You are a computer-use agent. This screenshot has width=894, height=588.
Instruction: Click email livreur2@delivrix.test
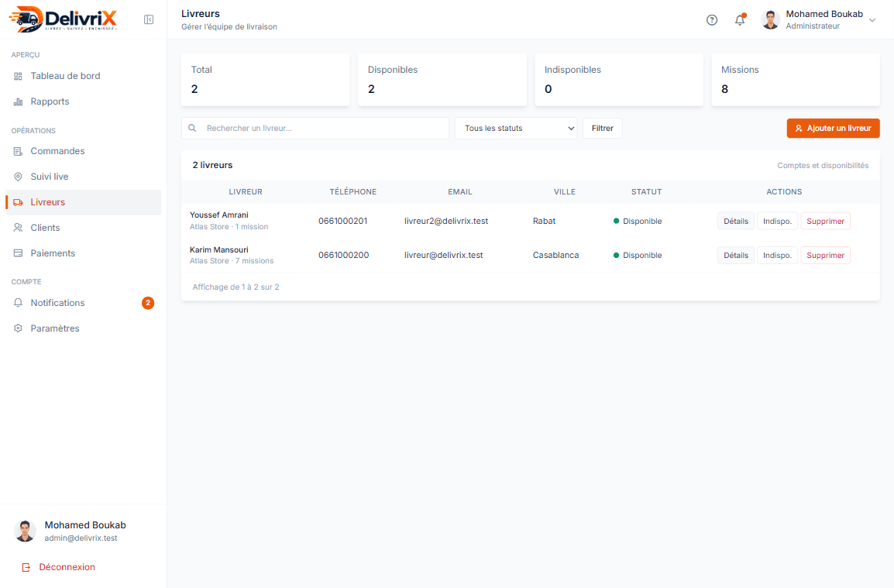pos(446,222)
